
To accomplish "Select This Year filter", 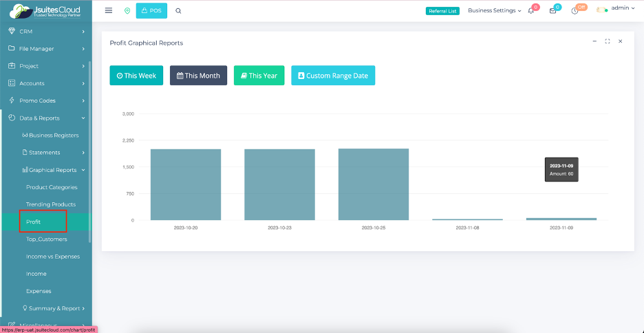I will tap(259, 76).
